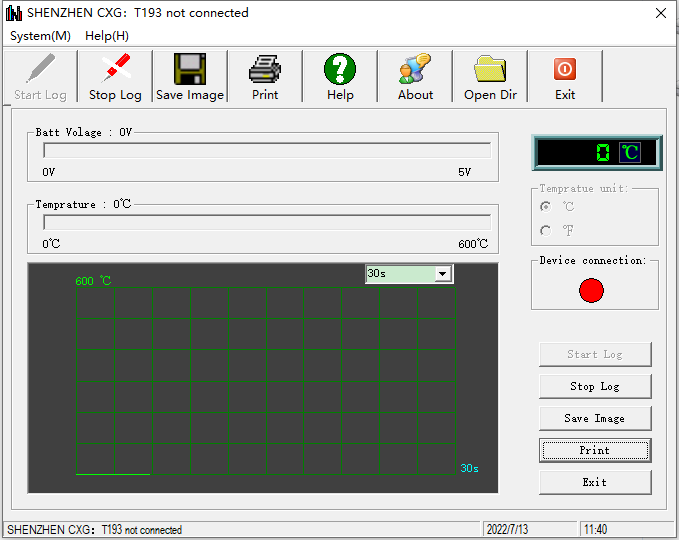
Task: Open the Help(H) menu
Action: (x=107, y=36)
